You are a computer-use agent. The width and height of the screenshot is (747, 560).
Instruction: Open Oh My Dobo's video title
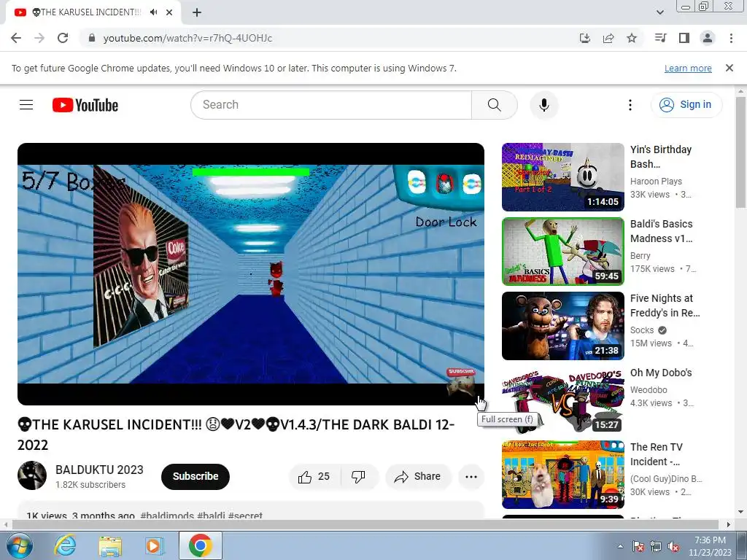661,373
